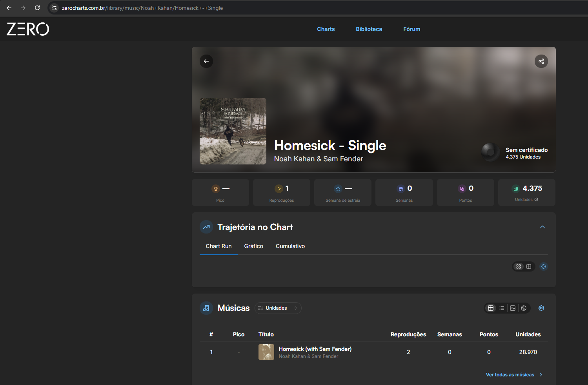
Task: Click the site info icon in address bar
Action: pyautogui.click(x=54, y=8)
